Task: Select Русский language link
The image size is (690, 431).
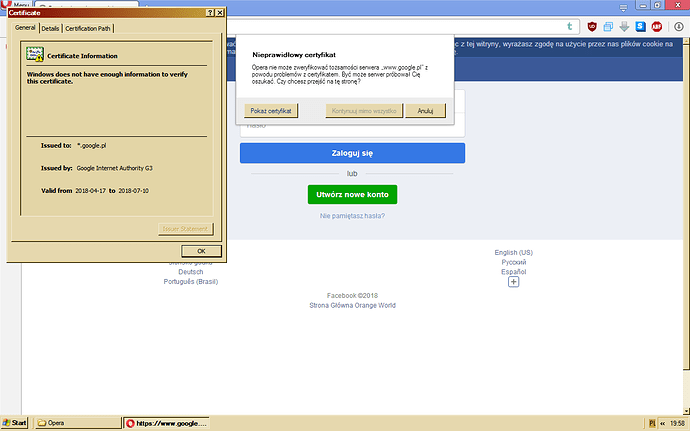Action: click(514, 262)
